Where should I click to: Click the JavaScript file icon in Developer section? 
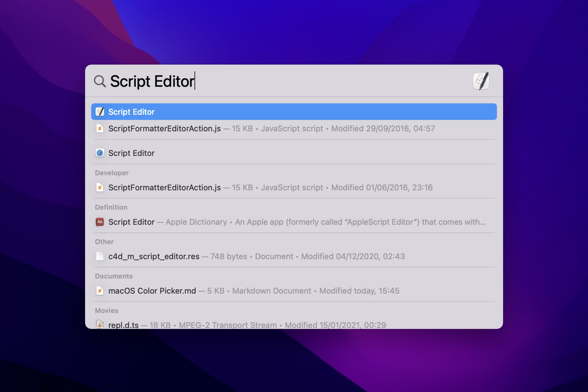coord(100,187)
